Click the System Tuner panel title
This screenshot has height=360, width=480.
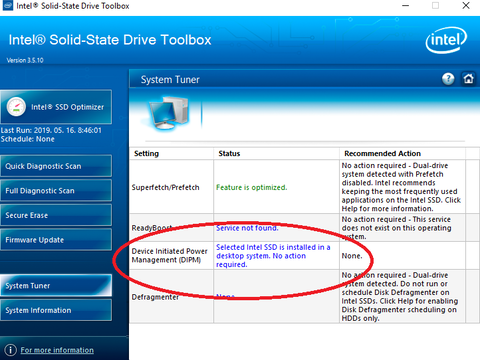click(x=170, y=80)
